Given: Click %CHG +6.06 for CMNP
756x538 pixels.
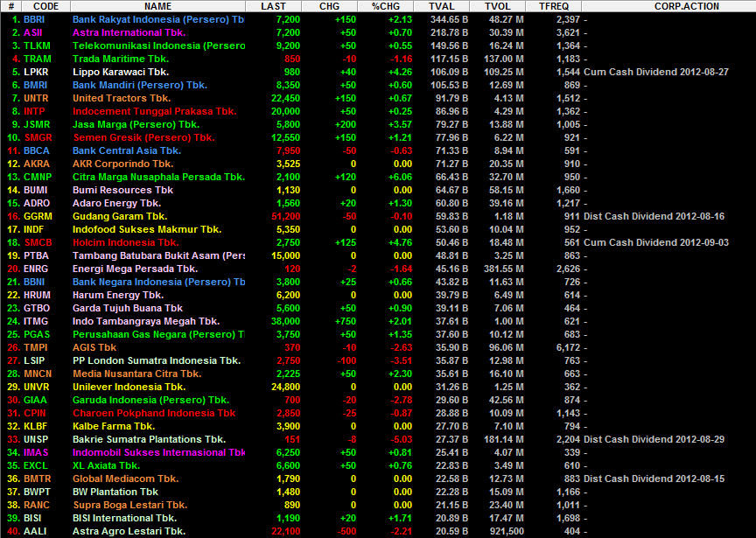Looking at the screenshot, I should coord(400,177).
